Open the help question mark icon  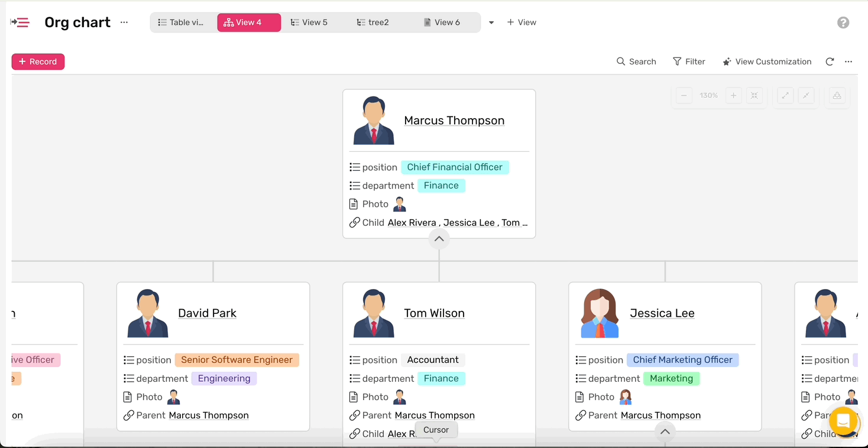[843, 22]
